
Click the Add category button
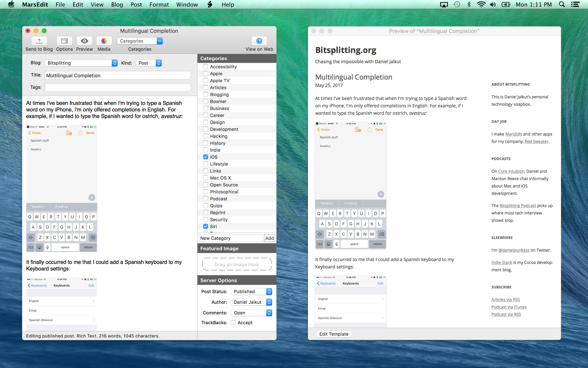pyautogui.click(x=269, y=238)
